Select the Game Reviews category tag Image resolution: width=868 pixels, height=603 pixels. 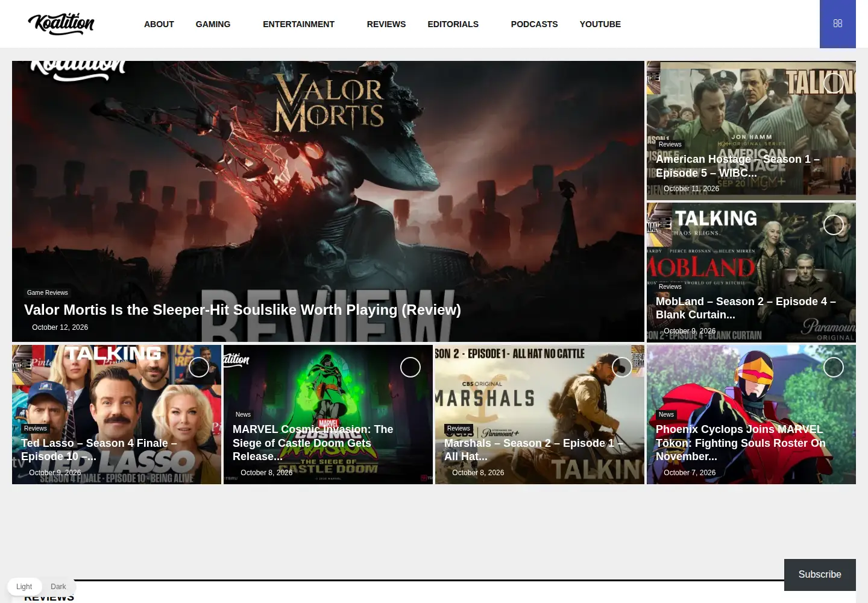click(48, 292)
